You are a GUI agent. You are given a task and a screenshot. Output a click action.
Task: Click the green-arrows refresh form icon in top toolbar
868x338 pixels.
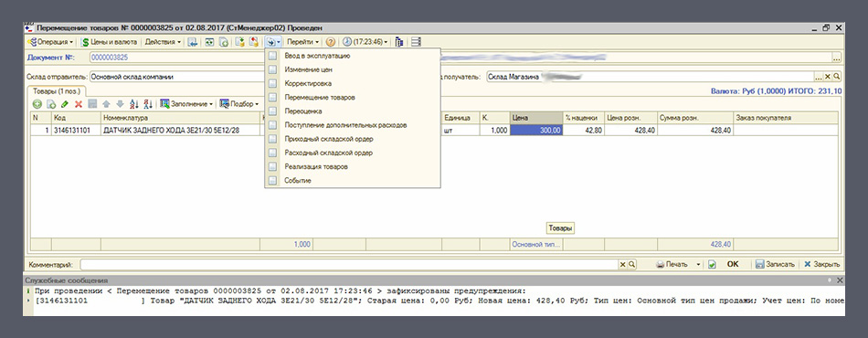pyautogui.click(x=210, y=41)
